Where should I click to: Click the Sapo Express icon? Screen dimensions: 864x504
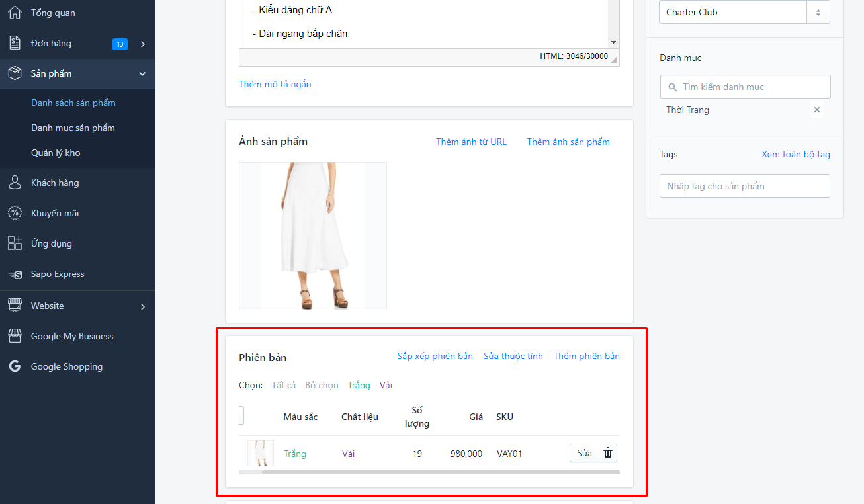15,274
